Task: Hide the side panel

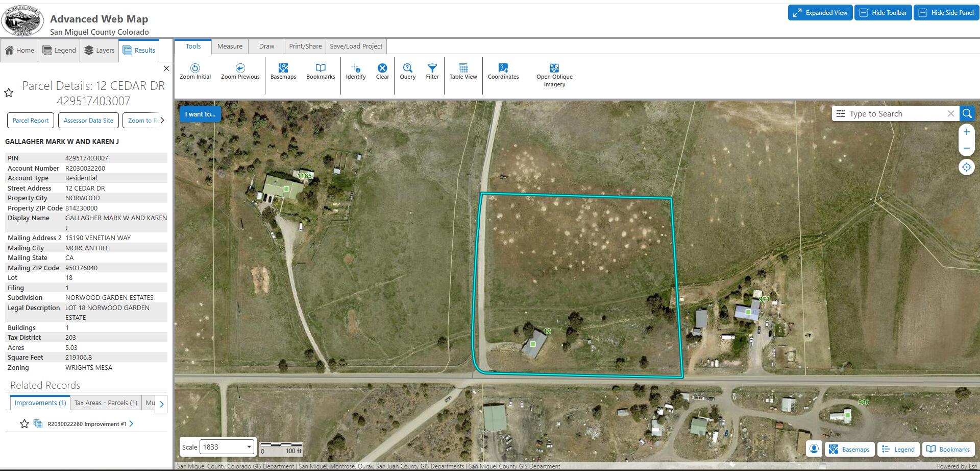Action: [x=946, y=13]
